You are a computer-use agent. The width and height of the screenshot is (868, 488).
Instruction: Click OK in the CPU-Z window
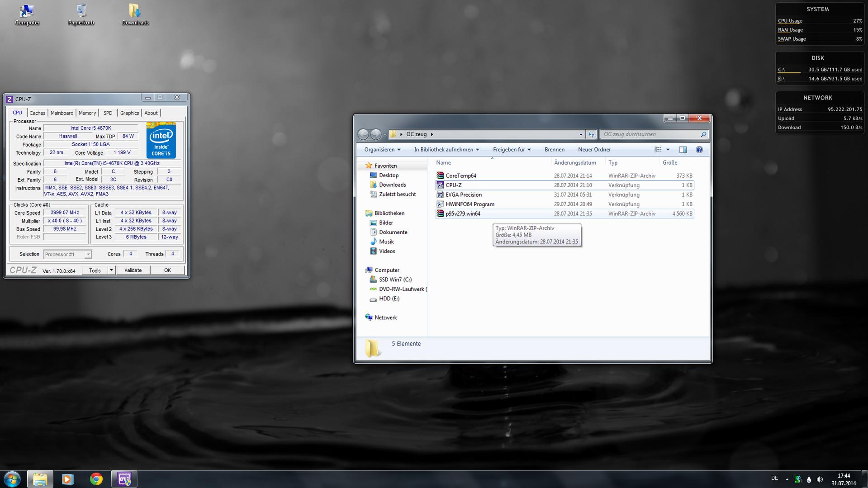pos(167,270)
